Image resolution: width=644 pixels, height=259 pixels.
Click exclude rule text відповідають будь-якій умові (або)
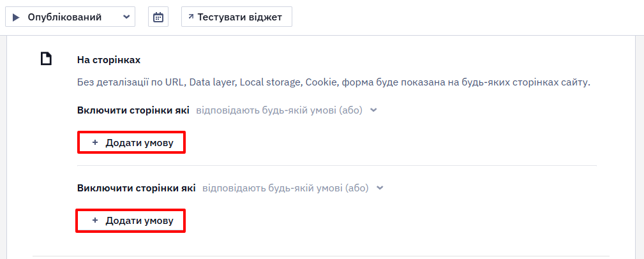(x=285, y=188)
